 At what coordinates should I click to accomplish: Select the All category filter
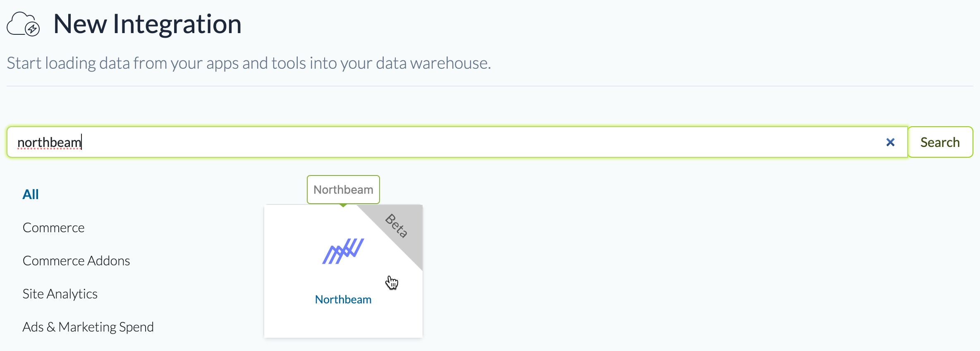click(x=31, y=195)
